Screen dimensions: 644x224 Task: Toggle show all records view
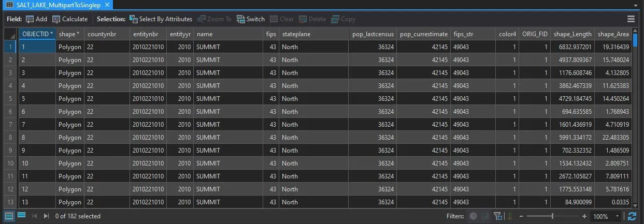9,216
